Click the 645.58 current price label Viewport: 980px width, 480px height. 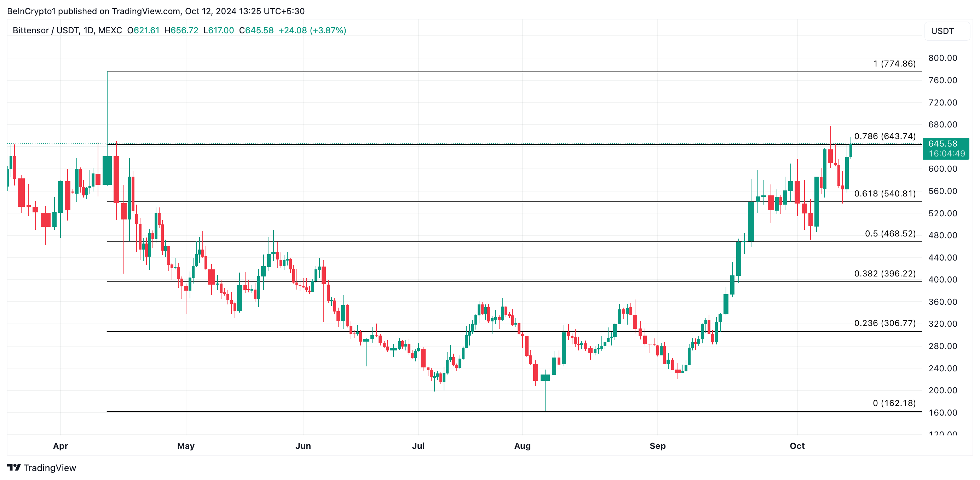click(942, 143)
